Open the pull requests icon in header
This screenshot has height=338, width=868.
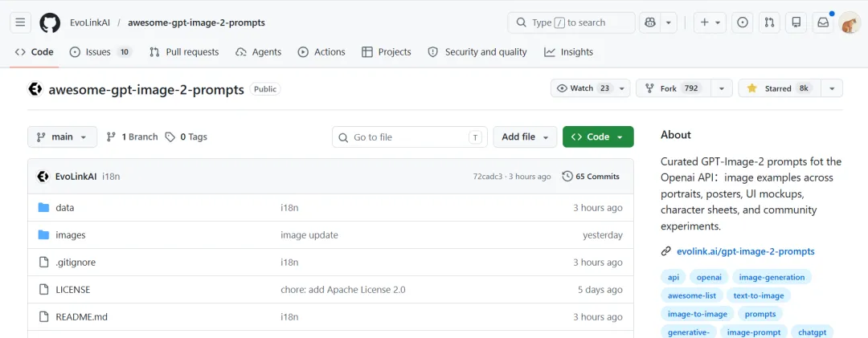(769, 22)
